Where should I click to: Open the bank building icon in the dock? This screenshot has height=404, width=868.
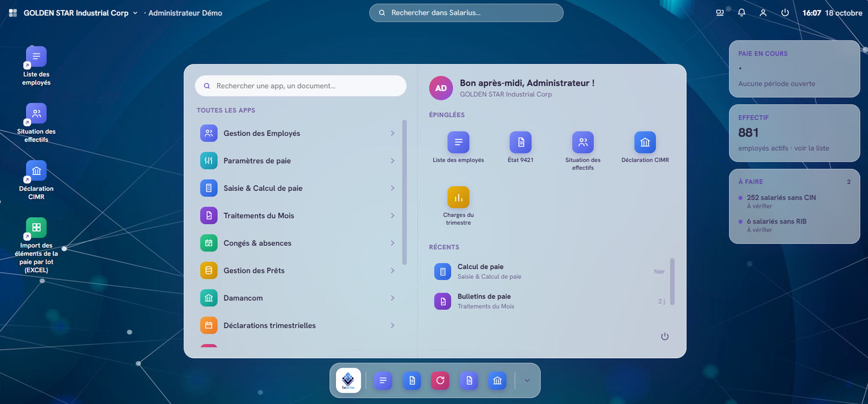[x=497, y=380]
